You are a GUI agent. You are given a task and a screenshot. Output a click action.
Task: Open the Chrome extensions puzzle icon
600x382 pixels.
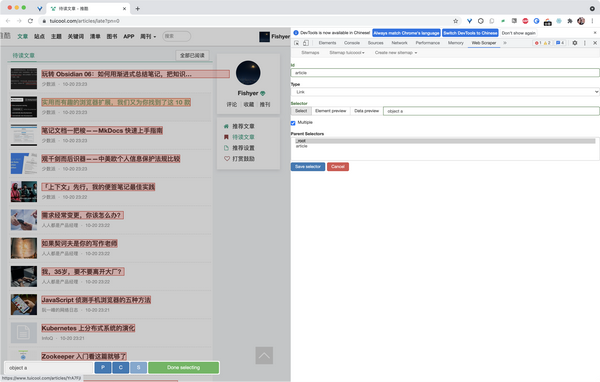[570, 21]
